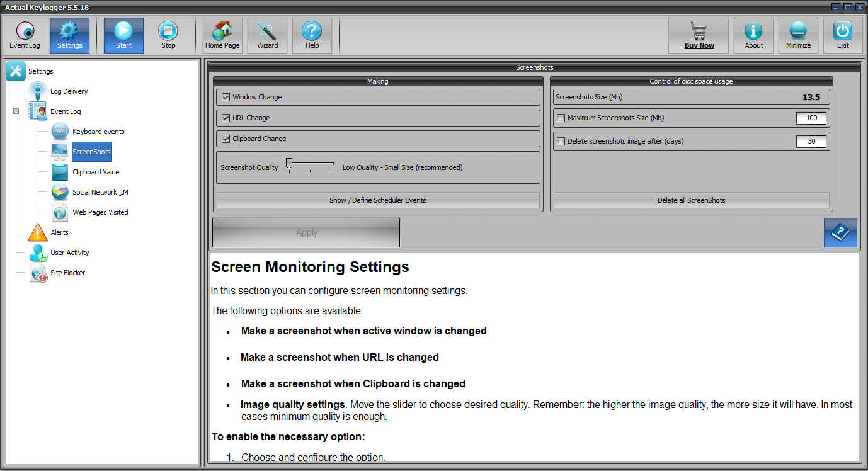Image resolution: width=868 pixels, height=471 pixels.
Task: Click the Minimize toolbar button
Action: tap(798, 35)
